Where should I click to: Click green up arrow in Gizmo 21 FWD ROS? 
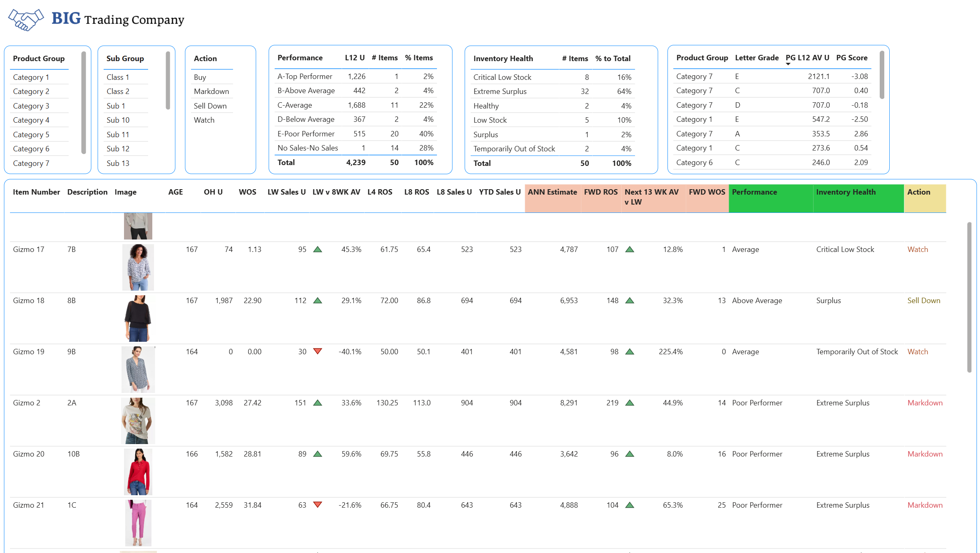click(630, 505)
